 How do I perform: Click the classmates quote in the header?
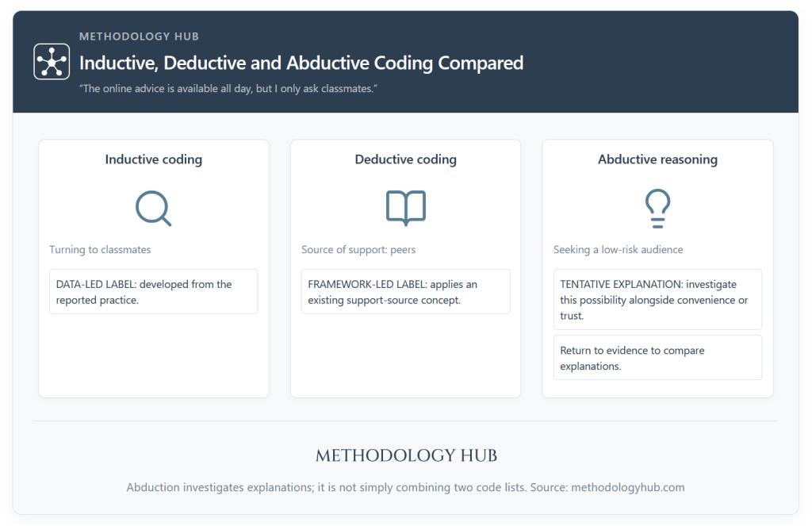click(x=228, y=89)
